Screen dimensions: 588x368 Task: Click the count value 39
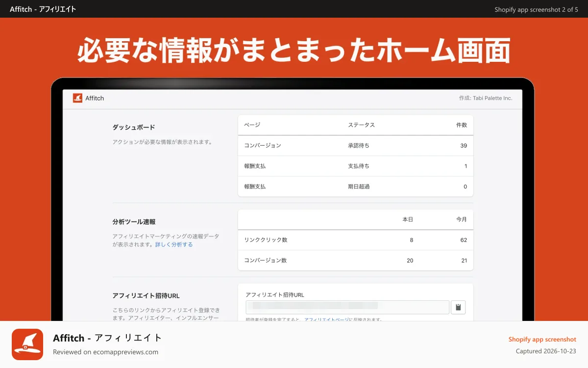coord(464,146)
